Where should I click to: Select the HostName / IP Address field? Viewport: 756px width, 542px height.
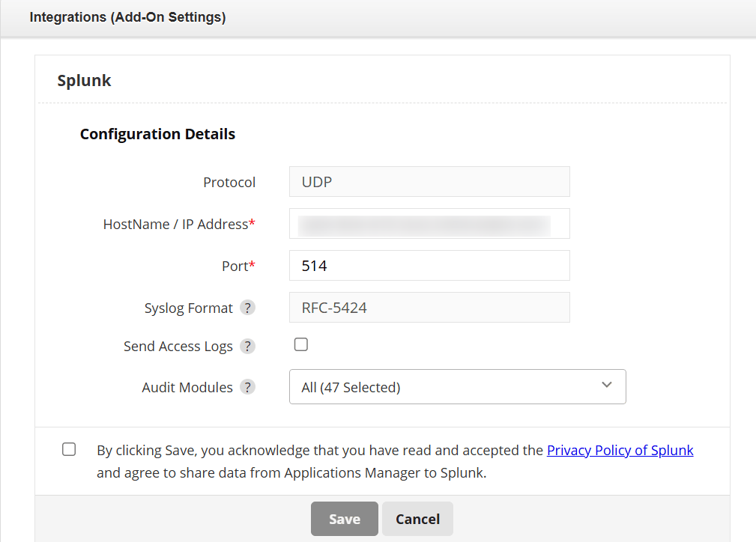[x=429, y=223]
